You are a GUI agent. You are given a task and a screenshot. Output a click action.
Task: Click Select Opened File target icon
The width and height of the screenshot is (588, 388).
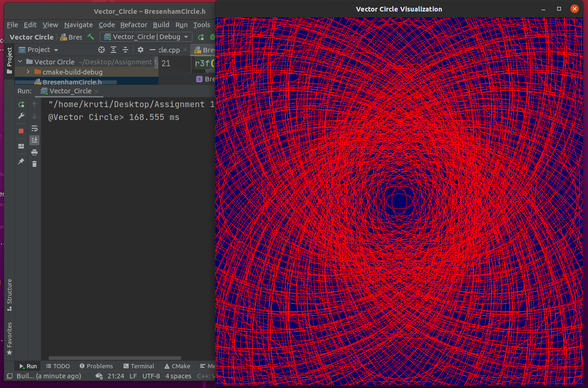pos(102,50)
